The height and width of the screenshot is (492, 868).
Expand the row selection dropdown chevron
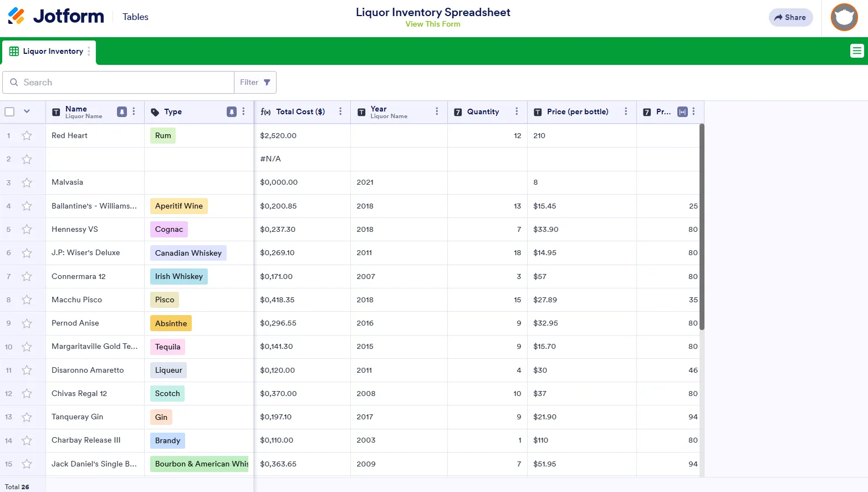[27, 111]
